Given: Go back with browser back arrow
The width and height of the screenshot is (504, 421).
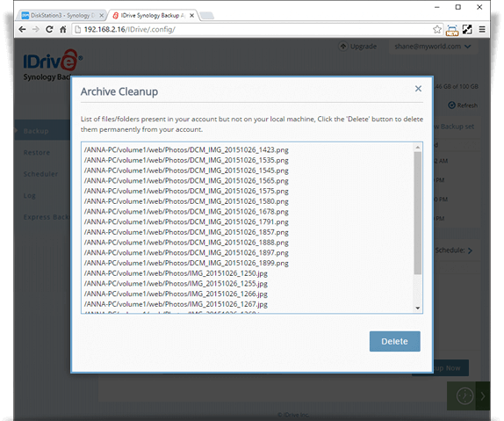Looking at the screenshot, I should point(22,29).
